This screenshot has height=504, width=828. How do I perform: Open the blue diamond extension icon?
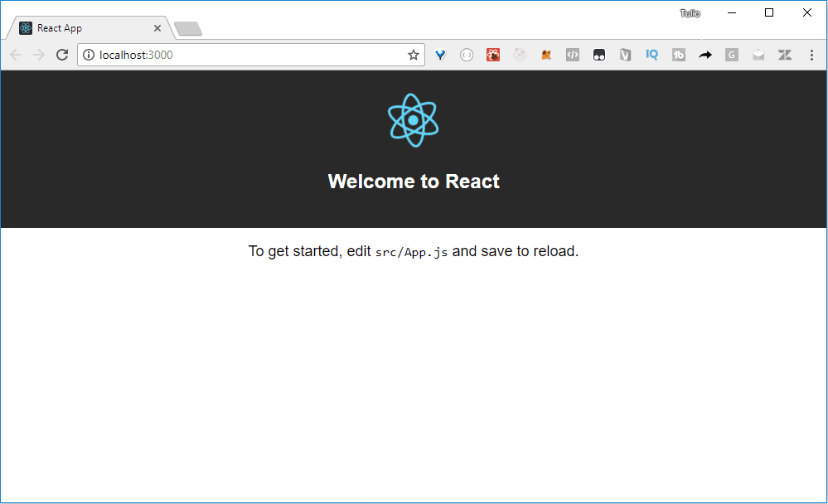point(440,55)
